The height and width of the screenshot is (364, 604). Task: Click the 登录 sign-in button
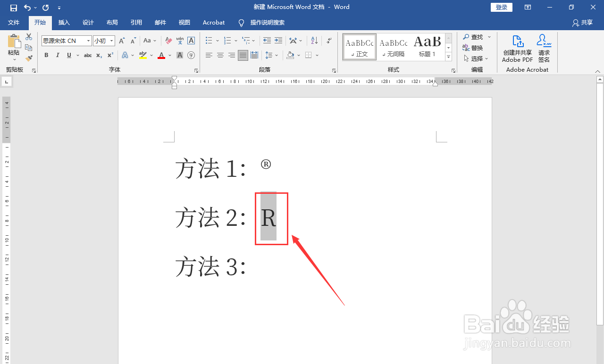(501, 7)
